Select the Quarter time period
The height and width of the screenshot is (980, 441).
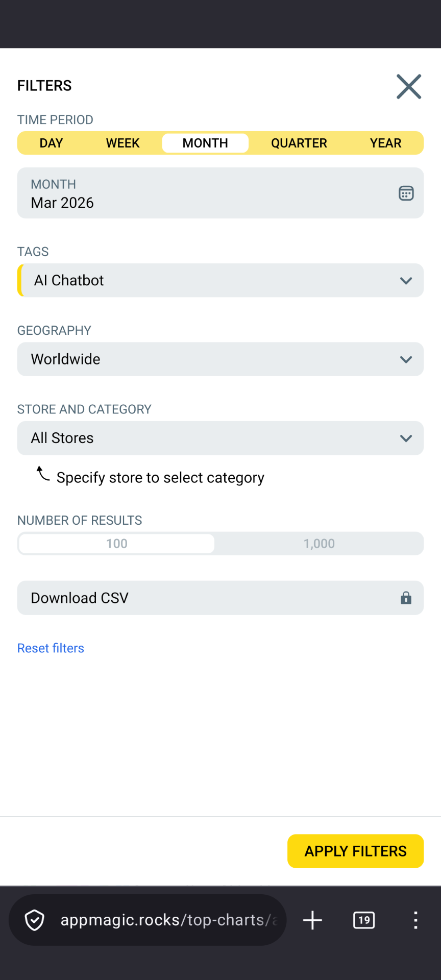point(299,143)
